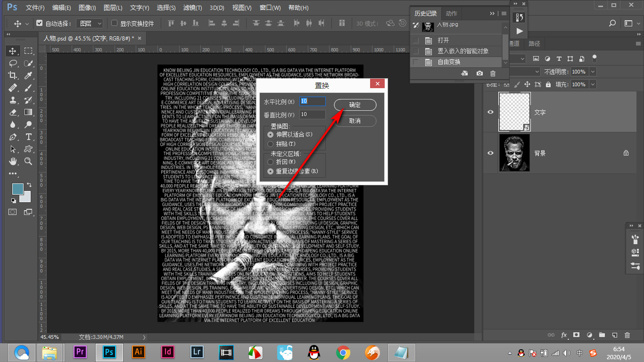This screenshot has width=644, height=362.
Task: Hide the 背景 layer visibility
Action: pyautogui.click(x=490, y=153)
